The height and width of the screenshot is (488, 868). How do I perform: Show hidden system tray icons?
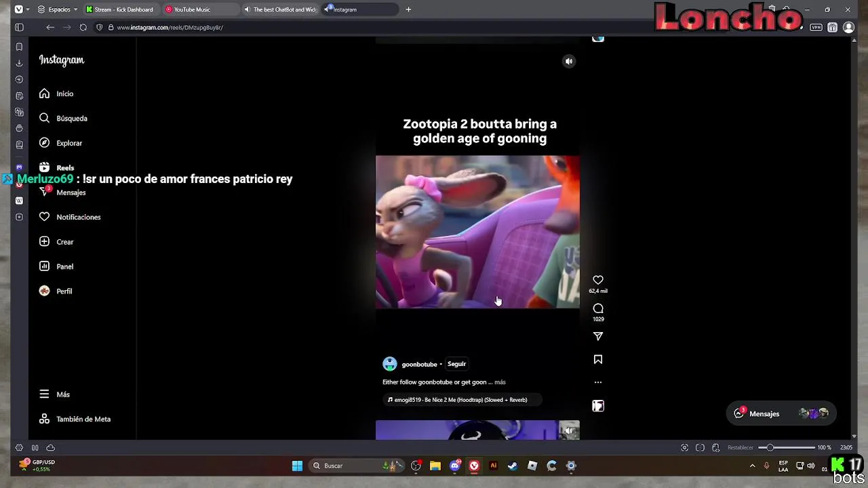[x=752, y=466]
